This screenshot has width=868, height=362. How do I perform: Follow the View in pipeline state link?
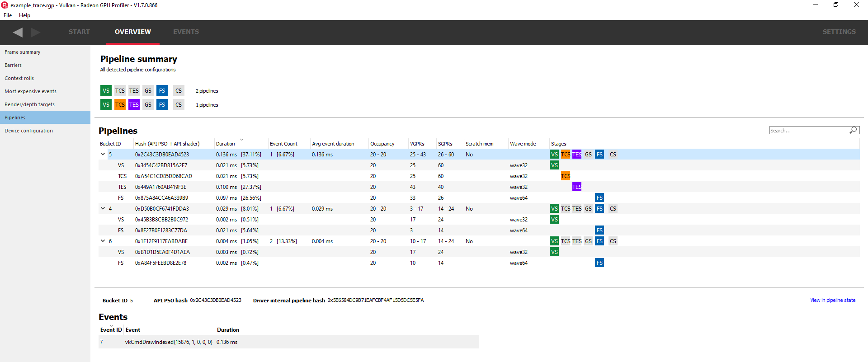tap(832, 300)
